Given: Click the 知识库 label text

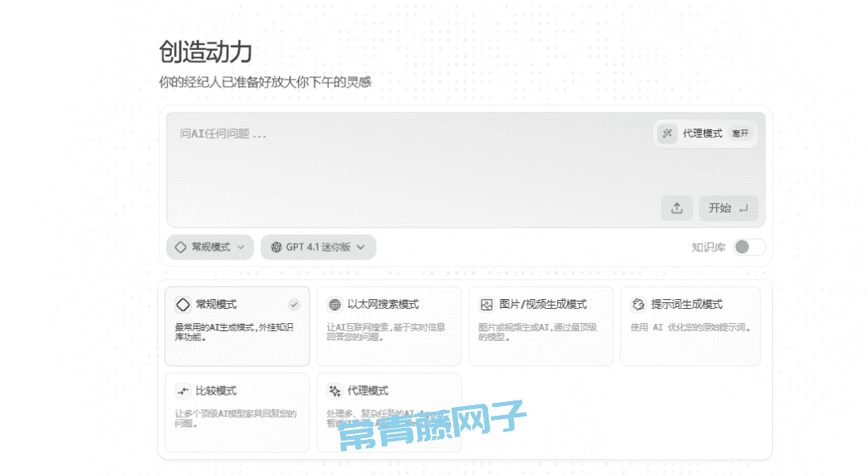Looking at the screenshot, I should click(x=708, y=248).
